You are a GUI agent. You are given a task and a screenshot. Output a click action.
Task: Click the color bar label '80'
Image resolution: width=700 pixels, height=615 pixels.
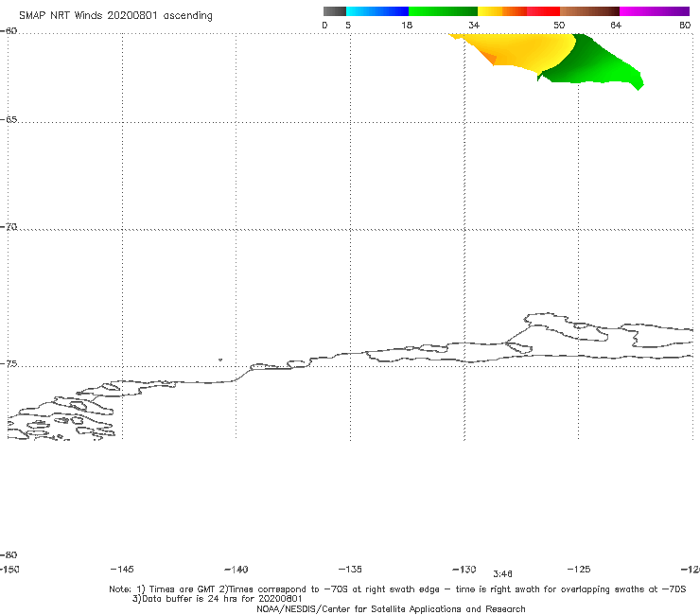685,25
